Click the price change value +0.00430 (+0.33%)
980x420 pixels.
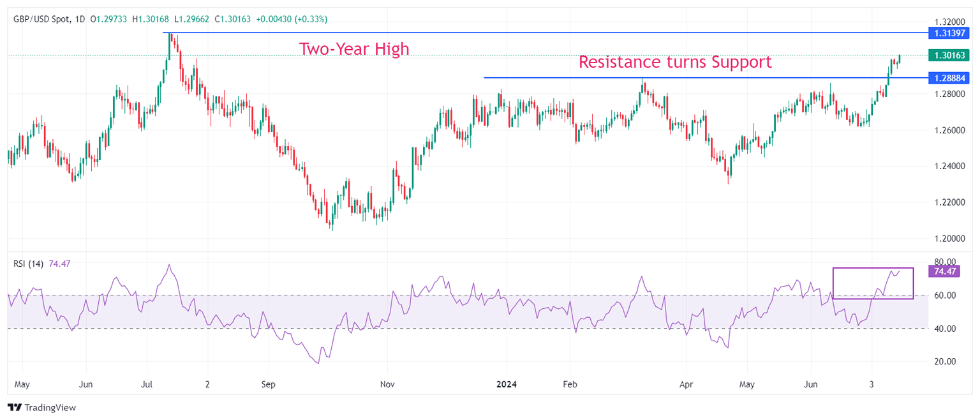point(292,19)
